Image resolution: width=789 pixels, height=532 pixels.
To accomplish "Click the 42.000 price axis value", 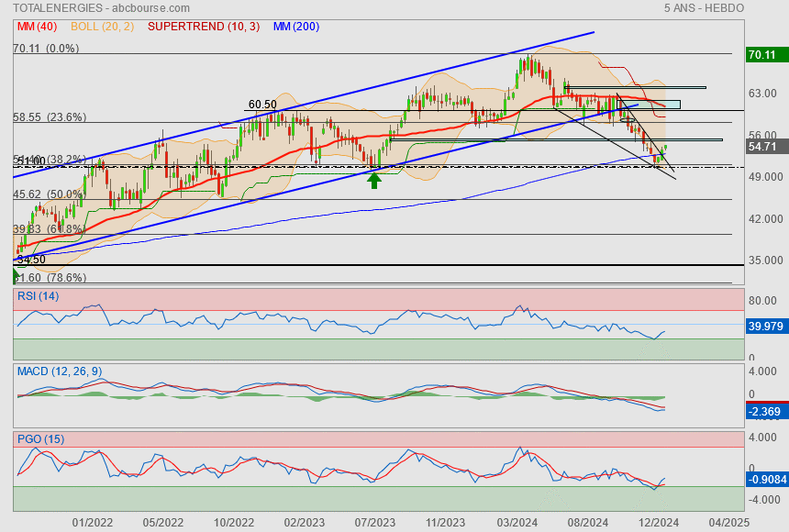I will [x=766, y=219].
